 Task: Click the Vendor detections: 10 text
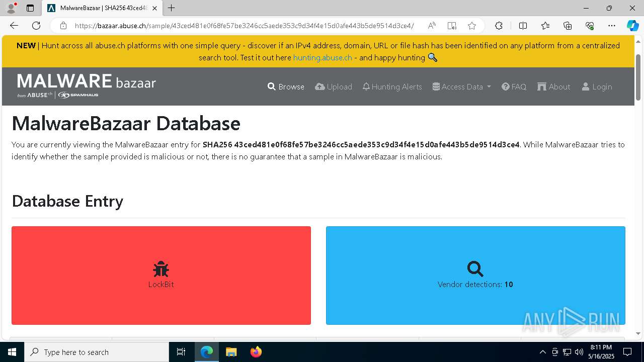[x=475, y=284]
